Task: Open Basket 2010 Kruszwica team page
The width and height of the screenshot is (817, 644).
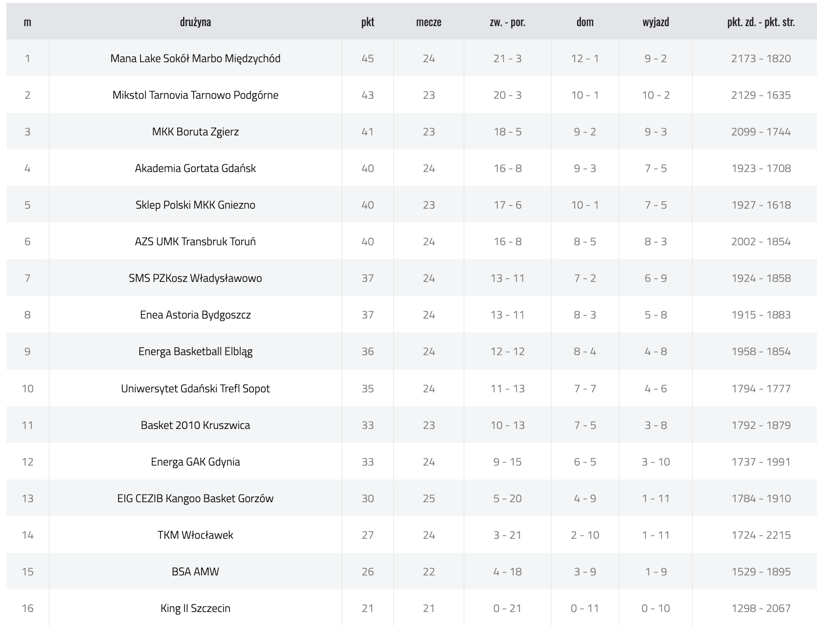Action: [x=195, y=425]
